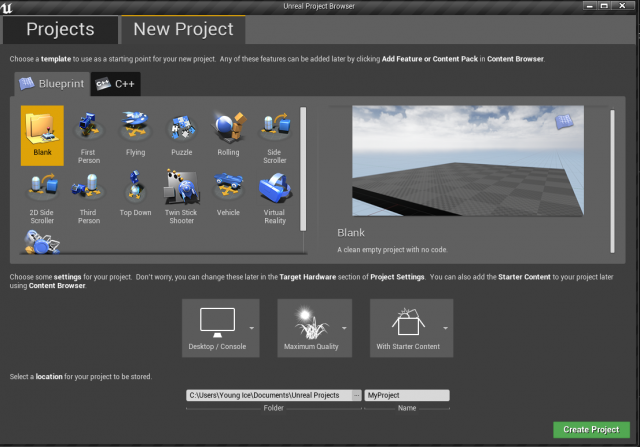Viewport: 640px width, 447px height.
Task: Click the folder browse ellipsis button
Action: [x=357, y=395]
